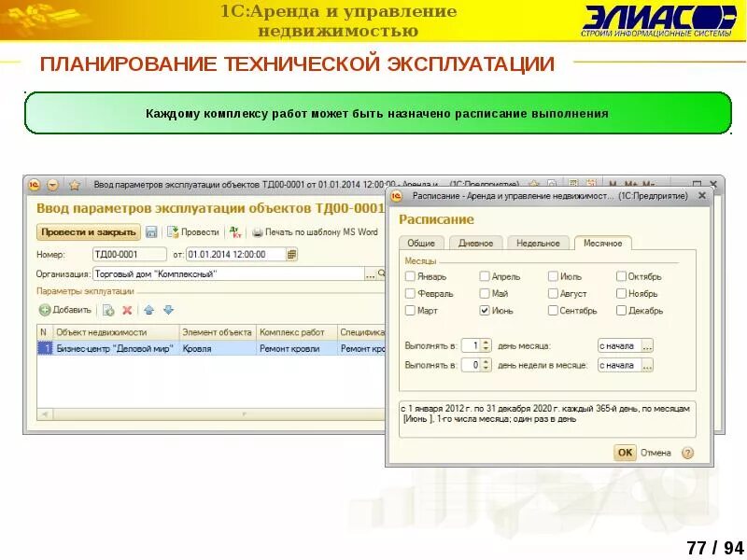This screenshot has height=560, width=747.
Task: Click the row number 1 cell
Action: [x=45, y=348]
